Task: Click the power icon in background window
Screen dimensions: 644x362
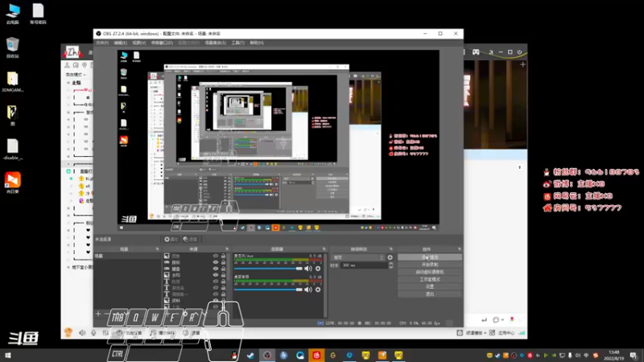Action: (519, 52)
